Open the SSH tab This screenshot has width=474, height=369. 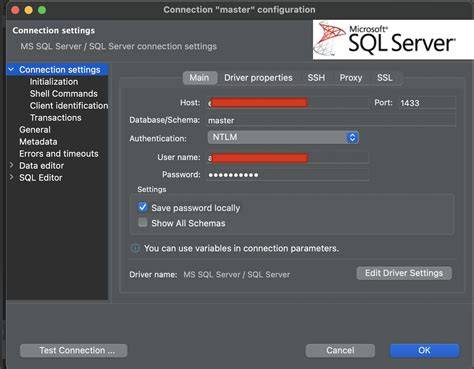tap(316, 78)
